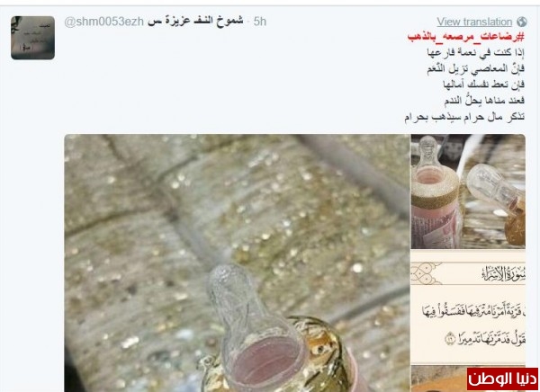Click the line mentioning المعاصي تزيل النعم
Viewport: 540px width, 392px height.
475,69
